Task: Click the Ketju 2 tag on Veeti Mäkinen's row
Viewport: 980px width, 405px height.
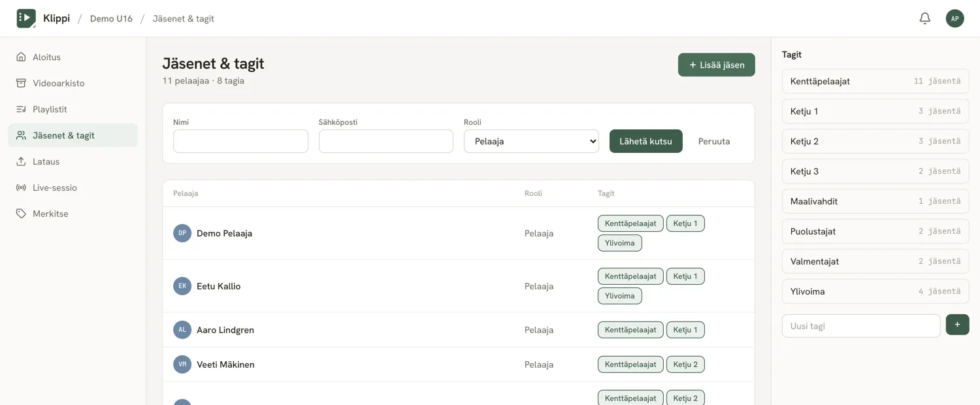Action: (685, 364)
